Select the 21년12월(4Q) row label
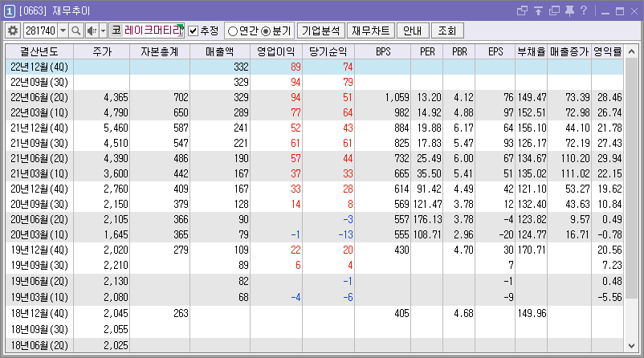This screenshot has height=358, width=644. tap(39, 128)
